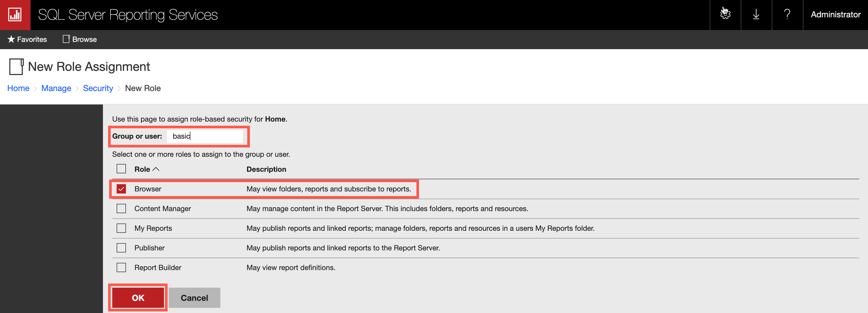Click the SQL Server Reporting Services logo icon
868x313 pixels.
coord(15,15)
